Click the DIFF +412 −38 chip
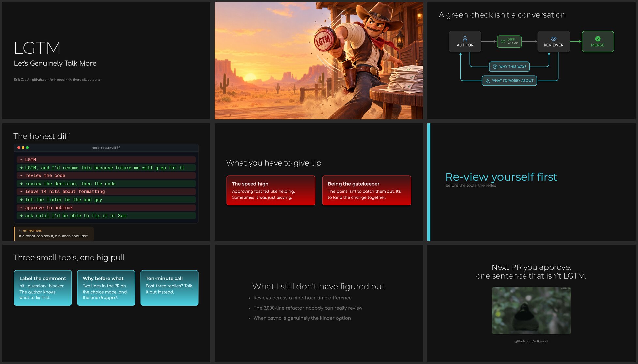 (x=509, y=41)
